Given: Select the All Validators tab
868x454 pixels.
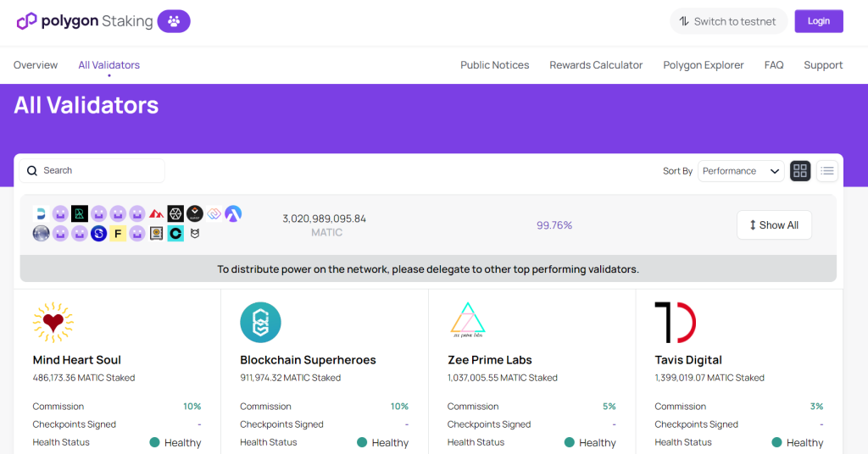Looking at the screenshot, I should 108,65.
